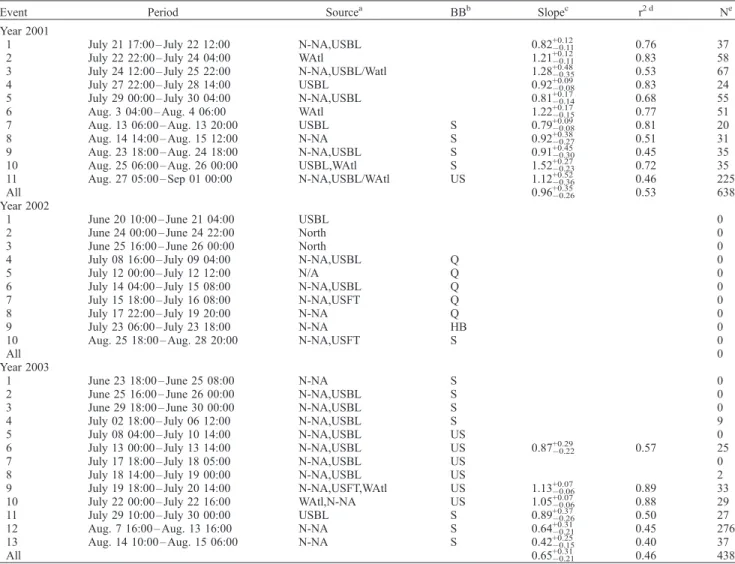Click period 'July 24 12:00–July 25 22:00'
Screen dimensions: 735x564
159,71
